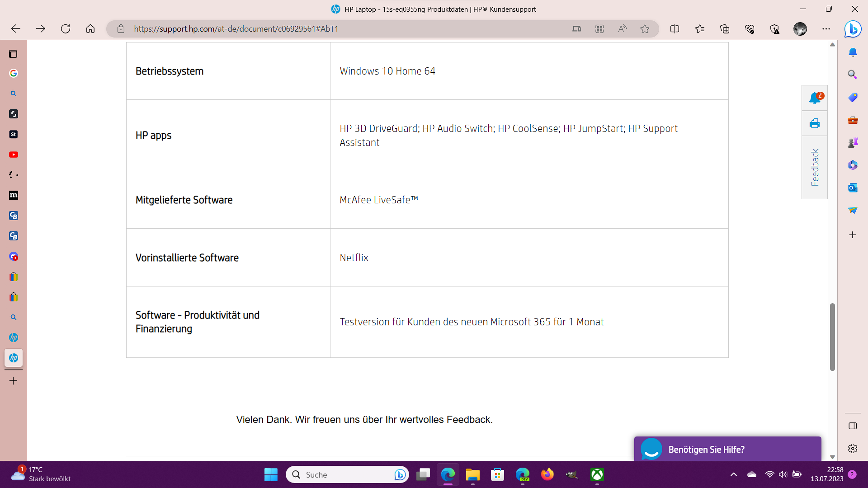Viewport: 868px width, 488px height.
Task: Open the Feedback side tab
Action: tap(814, 167)
